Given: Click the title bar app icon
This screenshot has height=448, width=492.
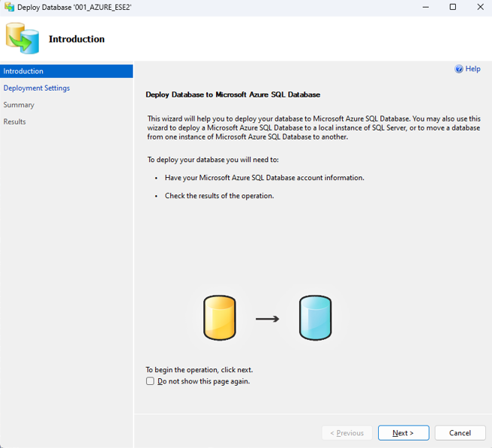Looking at the screenshot, I should [9, 7].
